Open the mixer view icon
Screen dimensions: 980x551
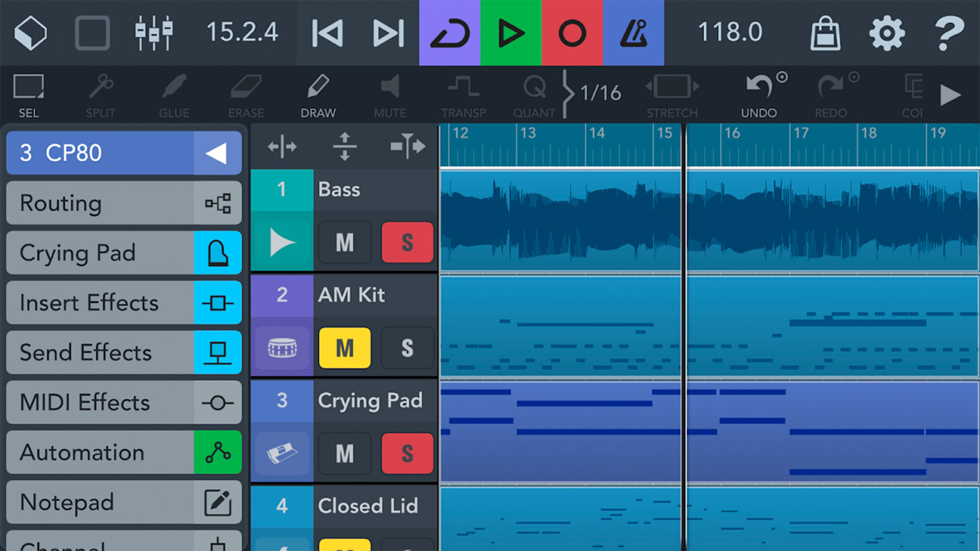(154, 33)
